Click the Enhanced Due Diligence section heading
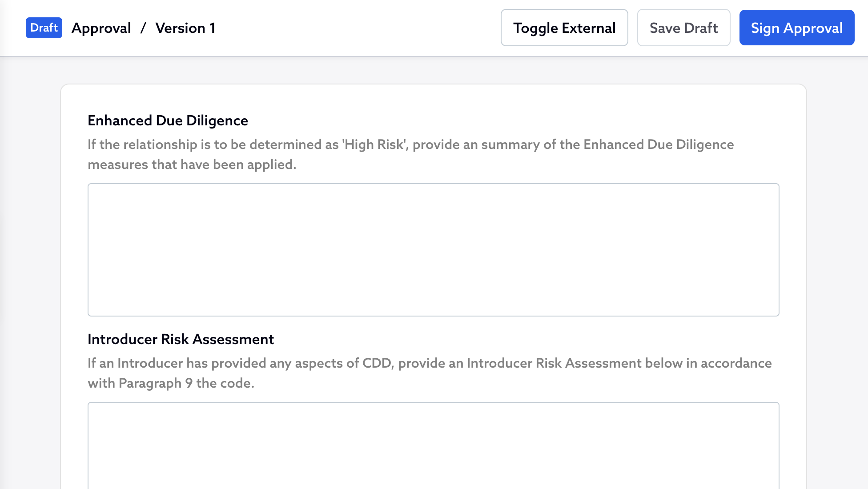868x489 pixels. 168,120
